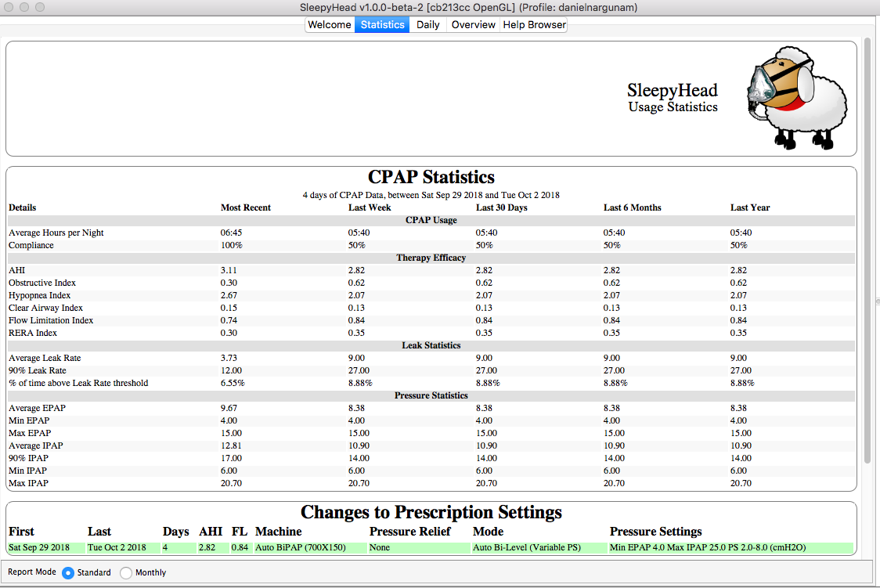Select the "12.81" Average IPAP value

tap(231, 446)
